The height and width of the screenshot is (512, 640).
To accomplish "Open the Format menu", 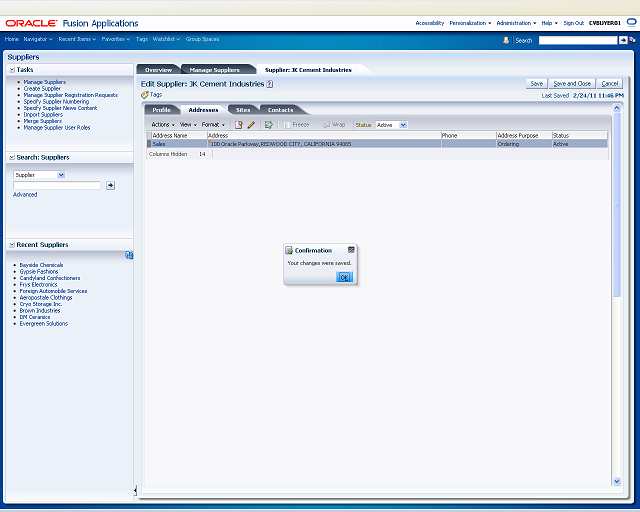I will point(213,125).
